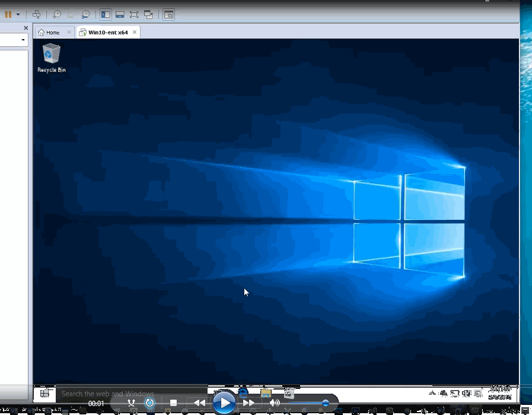Click the Windows Start button
Screen dimensions: 532x415
tap(44, 392)
